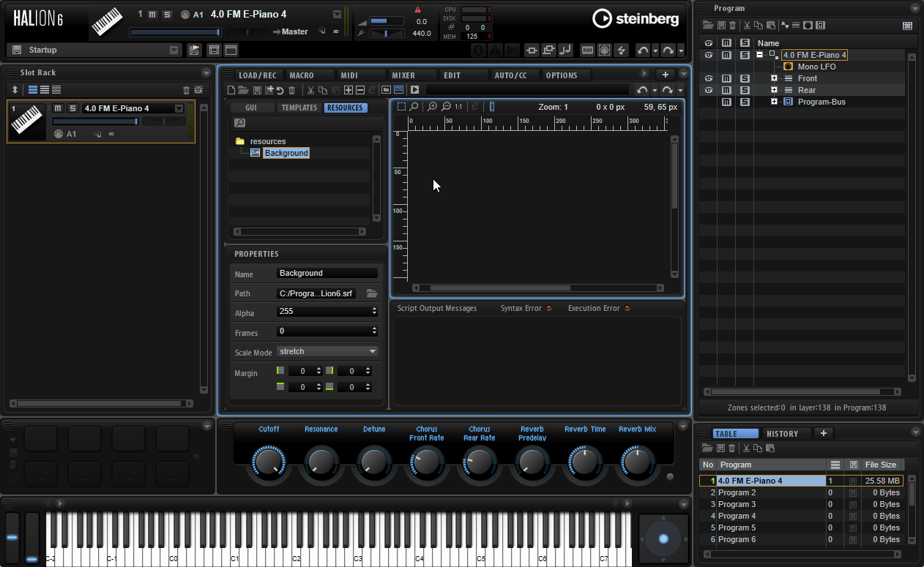
Task: Open the Scale Mode stretch dropdown
Action: point(327,351)
